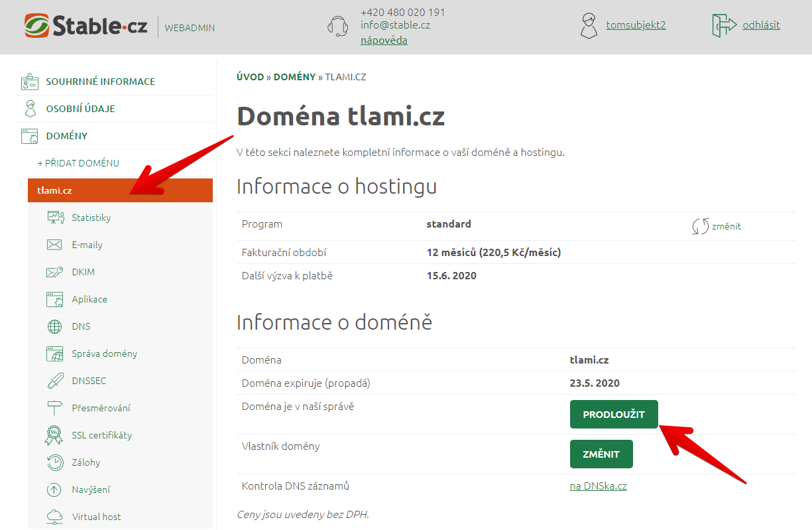Select the tlami.cz domain in sidebar
The width and height of the screenshot is (812, 530).
(x=120, y=190)
